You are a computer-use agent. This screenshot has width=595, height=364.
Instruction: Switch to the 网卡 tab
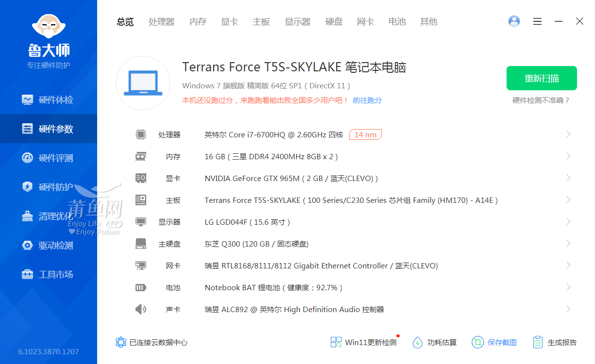[x=365, y=21]
